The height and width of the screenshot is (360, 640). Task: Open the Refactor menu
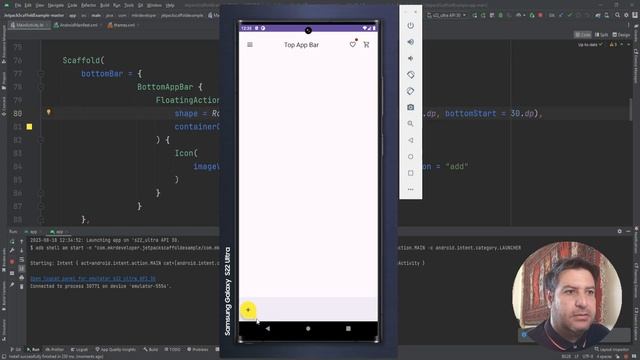pos(88,5)
